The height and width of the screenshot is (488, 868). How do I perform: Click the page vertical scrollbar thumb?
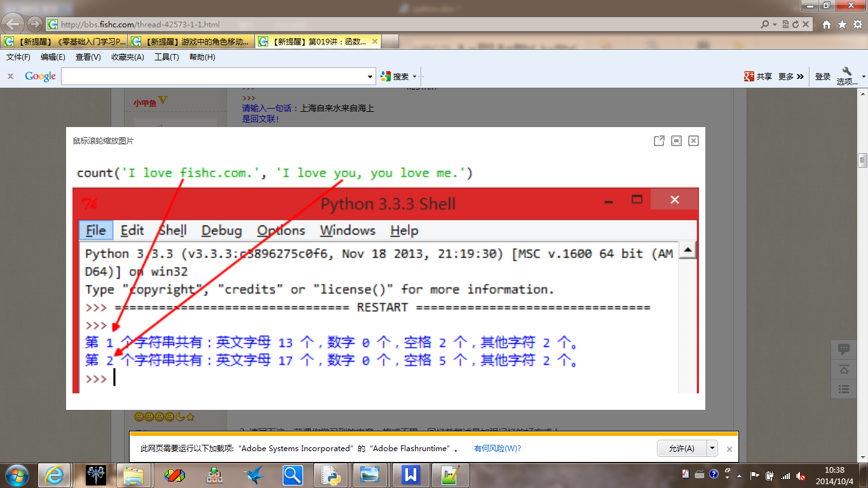[862, 159]
